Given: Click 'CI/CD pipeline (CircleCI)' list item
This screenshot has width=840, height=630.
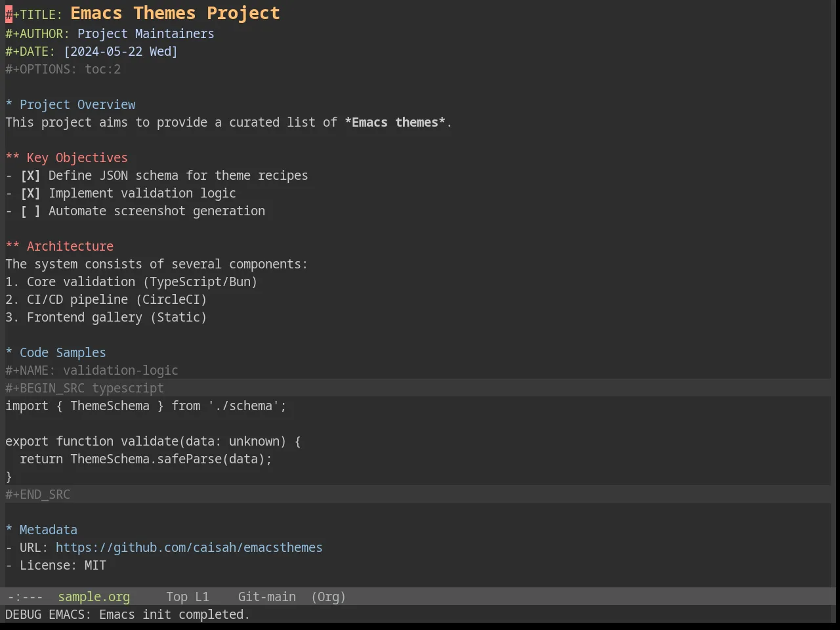Looking at the screenshot, I should coord(106,299).
